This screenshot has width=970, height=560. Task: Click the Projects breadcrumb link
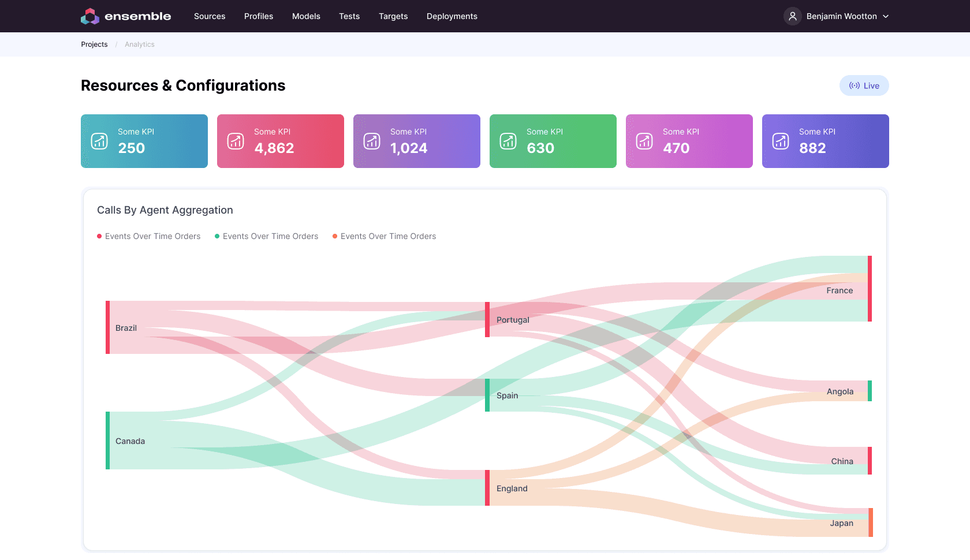click(94, 44)
